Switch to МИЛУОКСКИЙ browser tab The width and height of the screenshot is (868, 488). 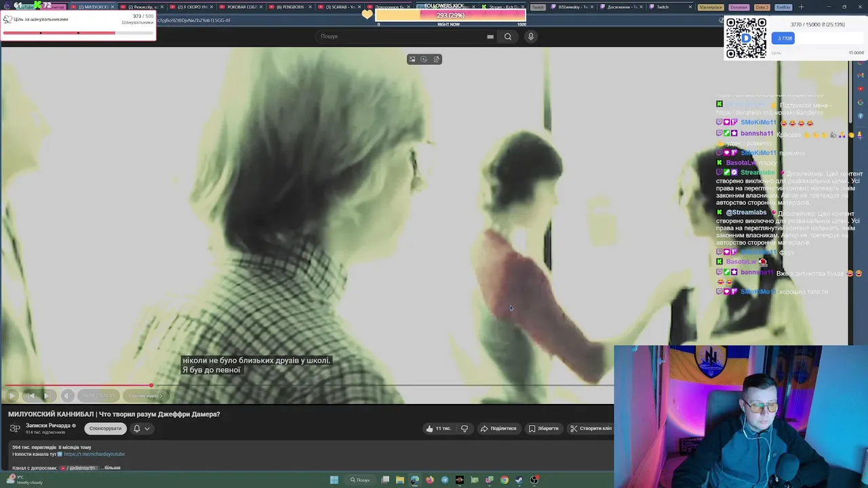coord(94,7)
